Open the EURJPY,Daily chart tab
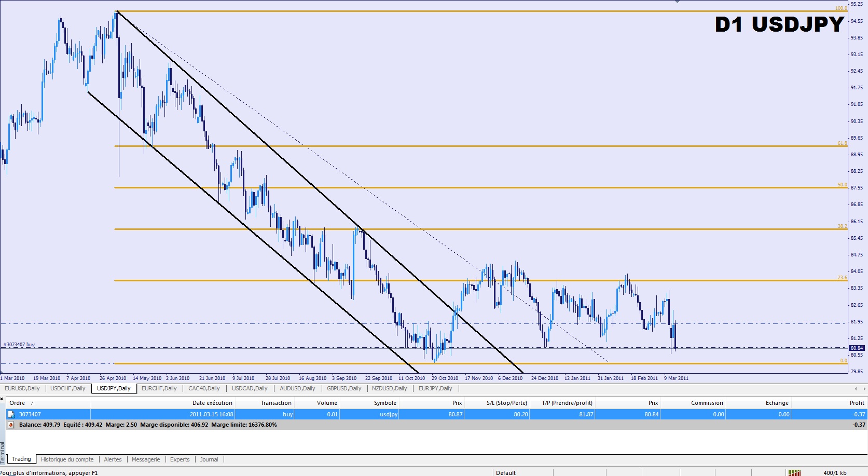 [435, 388]
